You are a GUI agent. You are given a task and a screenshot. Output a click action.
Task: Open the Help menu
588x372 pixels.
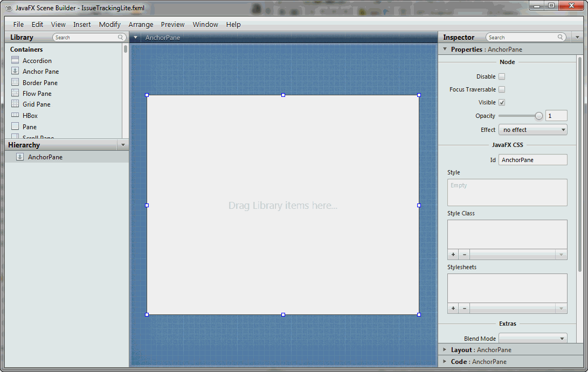(233, 24)
